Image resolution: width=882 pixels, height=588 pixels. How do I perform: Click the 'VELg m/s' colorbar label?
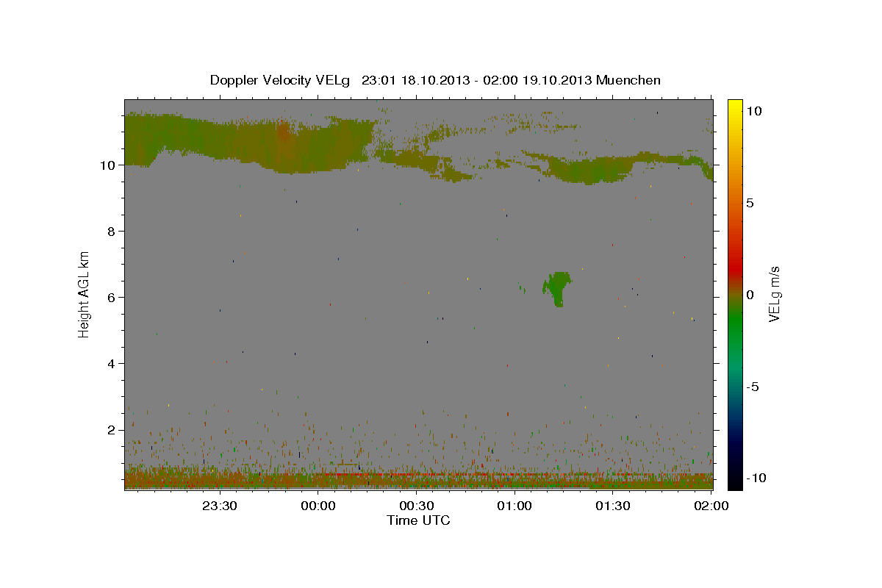[x=774, y=293]
